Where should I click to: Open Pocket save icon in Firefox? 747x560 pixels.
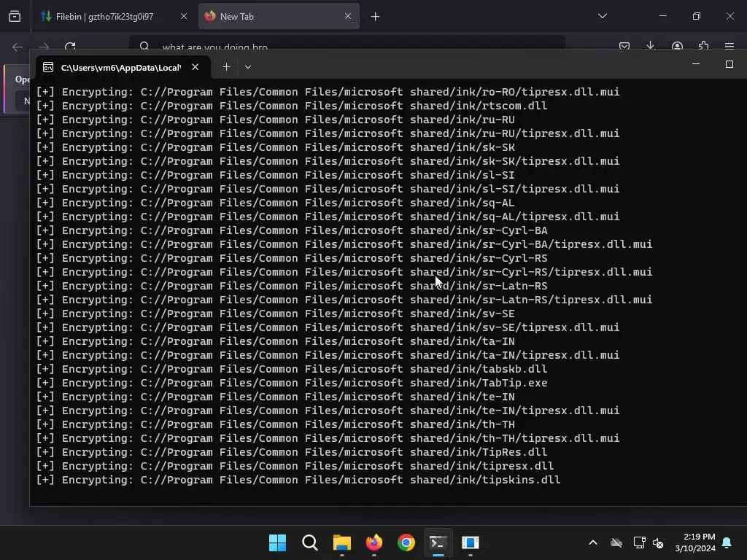[x=624, y=46]
